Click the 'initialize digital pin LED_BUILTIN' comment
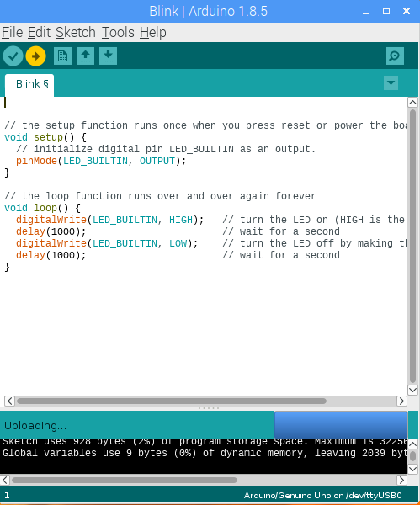This screenshot has width=420, height=505. pyautogui.click(x=166, y=149)
